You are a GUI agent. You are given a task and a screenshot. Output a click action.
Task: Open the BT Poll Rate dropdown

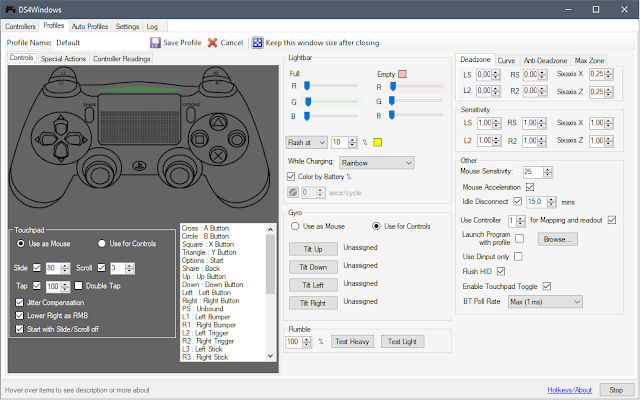point(545,302)
